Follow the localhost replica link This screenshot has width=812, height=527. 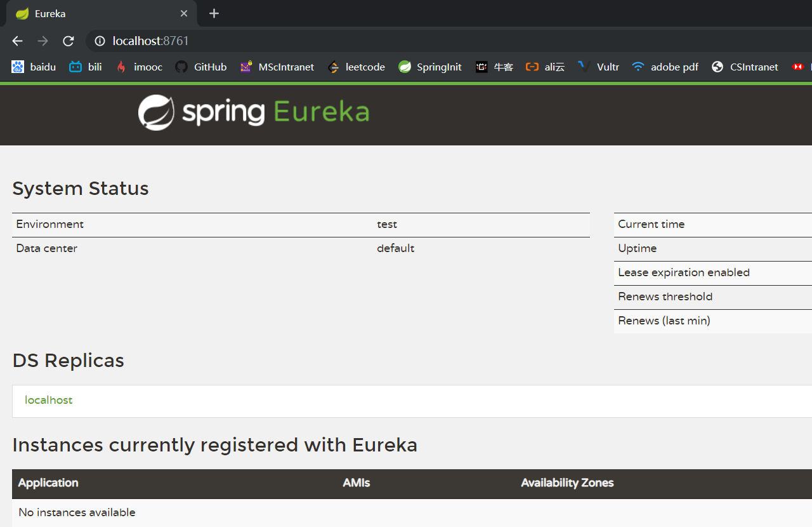[49, 400]
